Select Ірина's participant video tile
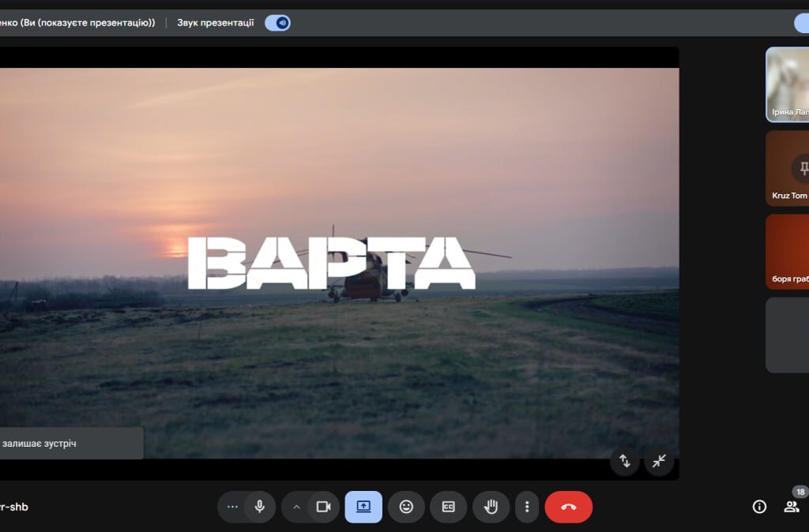Viewport: 809px width, 532px height. 788,84
